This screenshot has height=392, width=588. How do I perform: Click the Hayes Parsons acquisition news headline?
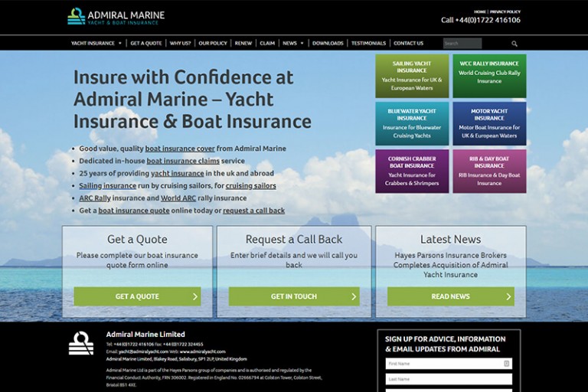pyautogui.click(x=450, y=265)
